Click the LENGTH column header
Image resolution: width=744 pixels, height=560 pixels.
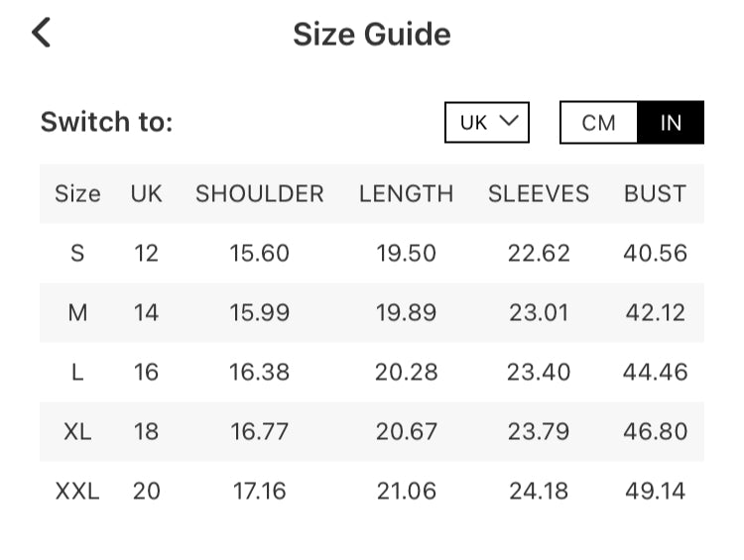[406, 193]
